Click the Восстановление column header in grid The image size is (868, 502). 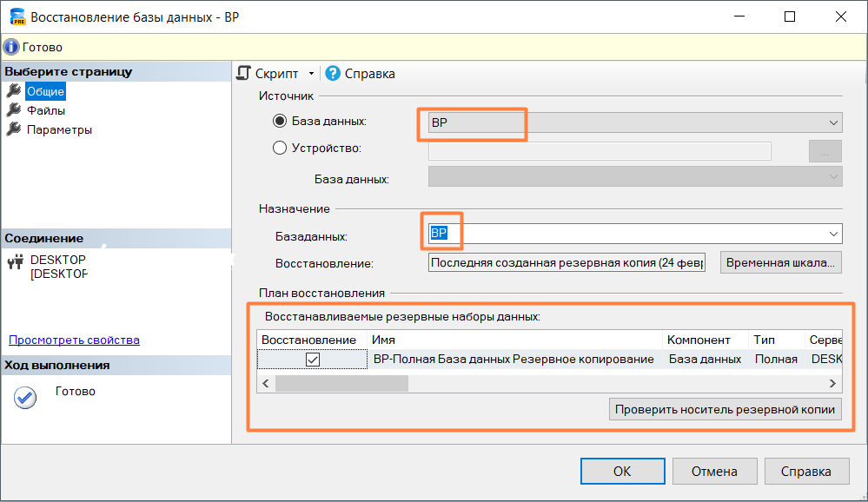(312, 340)
